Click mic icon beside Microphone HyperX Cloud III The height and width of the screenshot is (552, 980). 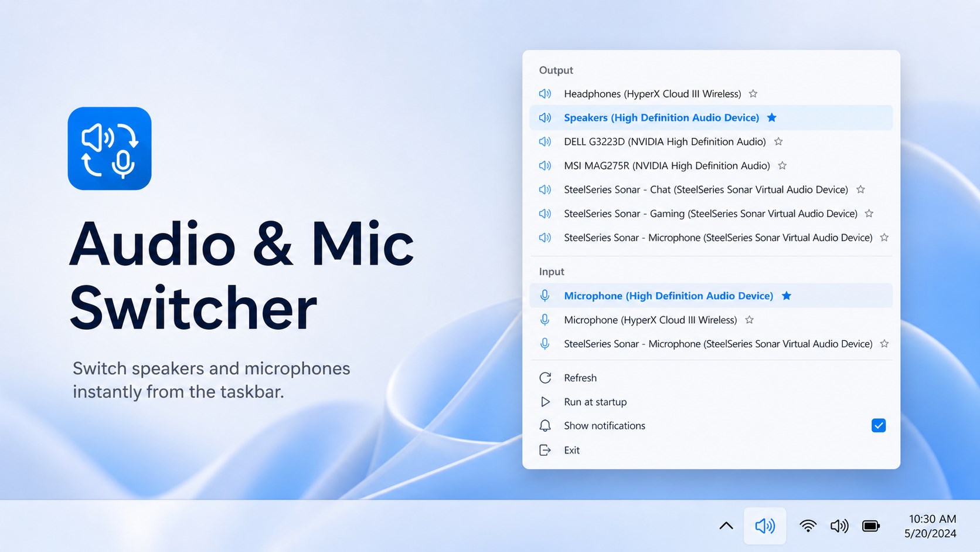pyautogui.click(x=545, y=320)
